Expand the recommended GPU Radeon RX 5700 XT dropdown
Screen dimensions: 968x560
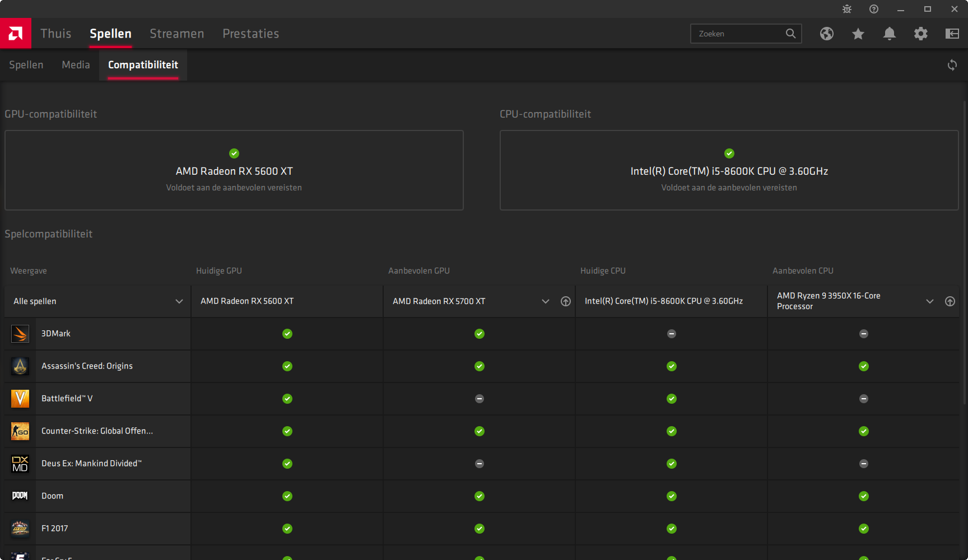[x=546, y=301]
